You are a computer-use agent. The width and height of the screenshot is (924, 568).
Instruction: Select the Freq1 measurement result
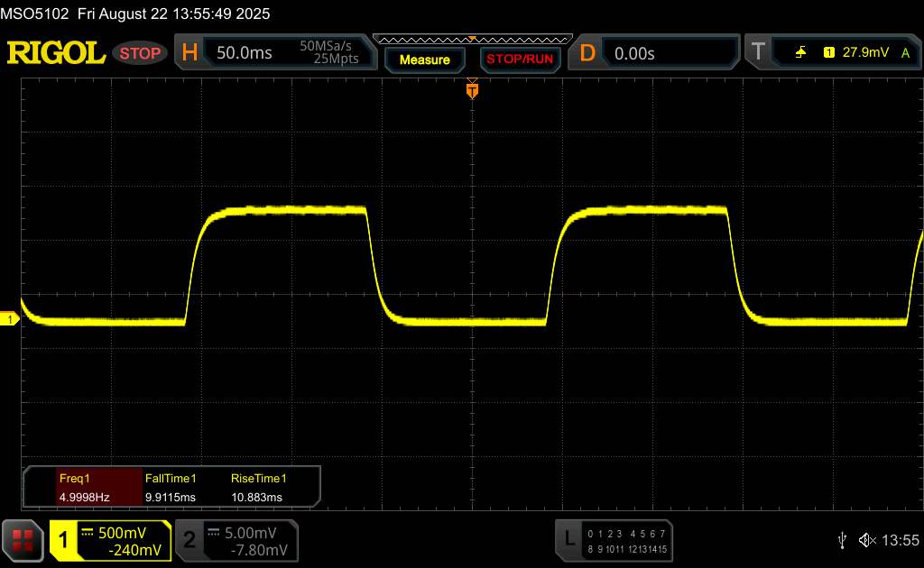tap(83, 488)
